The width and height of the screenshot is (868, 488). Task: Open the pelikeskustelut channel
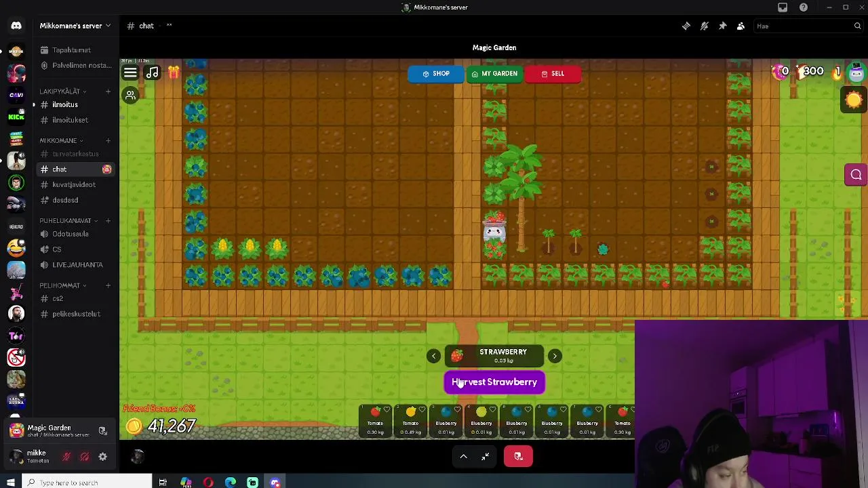click(76, 314)
